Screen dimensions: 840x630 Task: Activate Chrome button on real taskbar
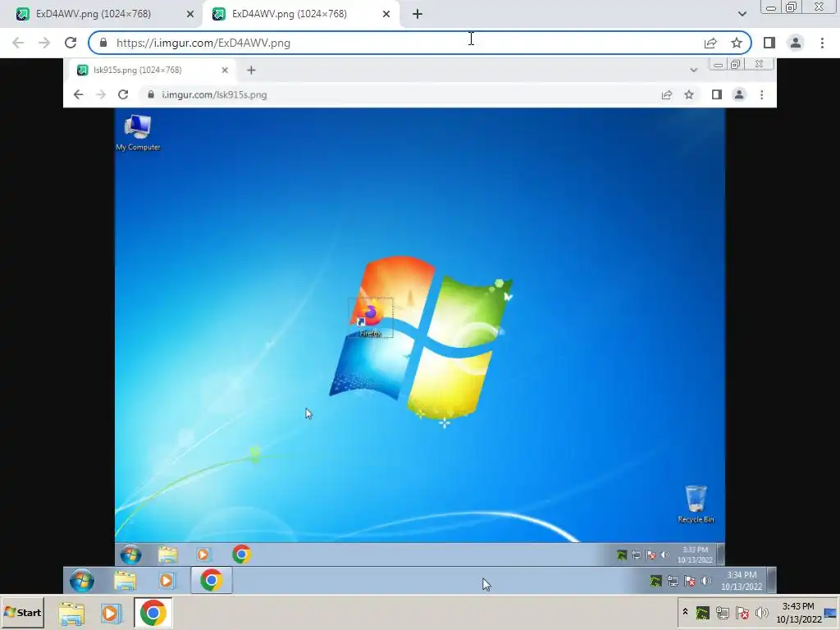pyautogui.click(x=153, y=613)
